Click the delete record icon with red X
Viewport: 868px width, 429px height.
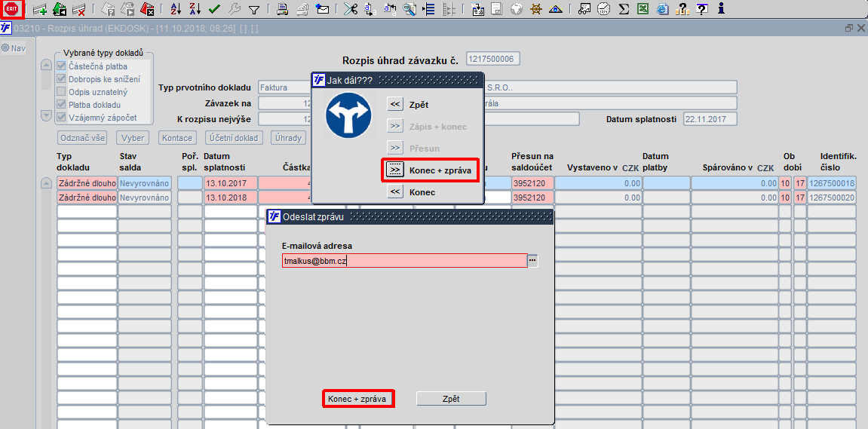point(78,9)
